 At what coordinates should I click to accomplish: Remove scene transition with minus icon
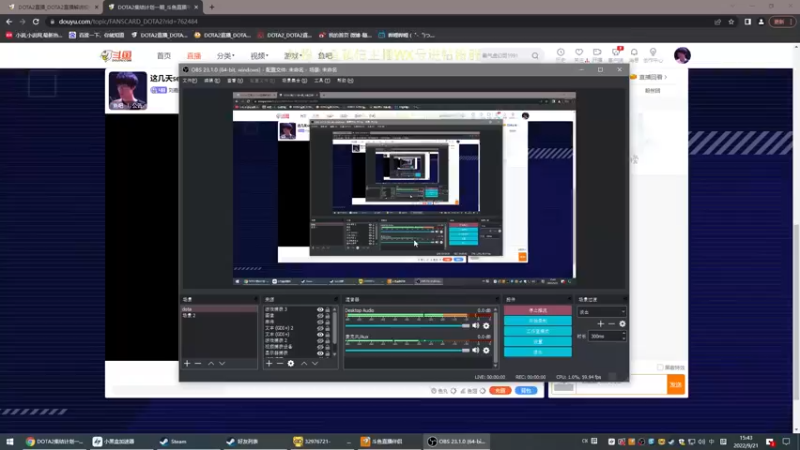pyautogui.click(x=611, y=323)
